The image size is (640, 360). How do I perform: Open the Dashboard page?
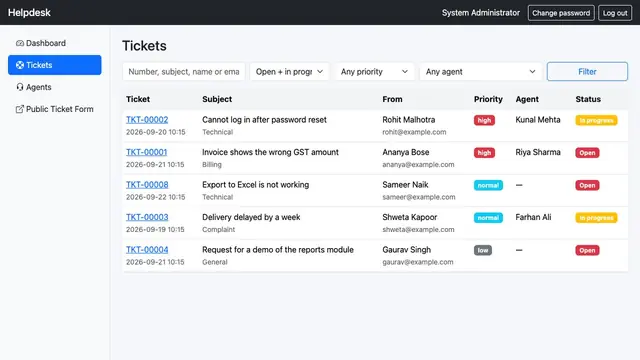55,43
